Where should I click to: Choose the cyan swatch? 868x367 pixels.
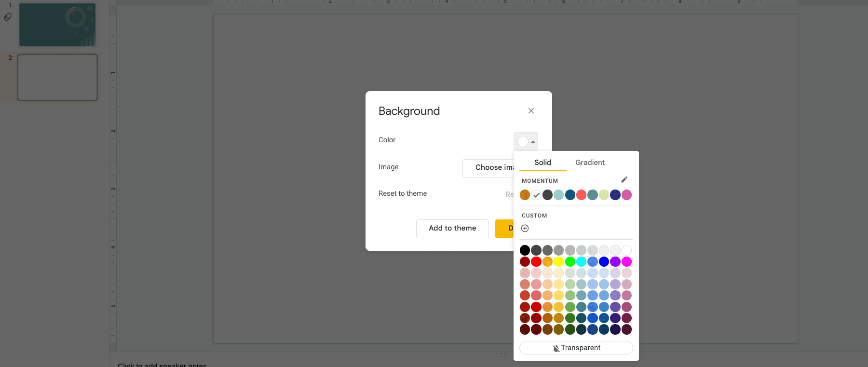(582, 261)
